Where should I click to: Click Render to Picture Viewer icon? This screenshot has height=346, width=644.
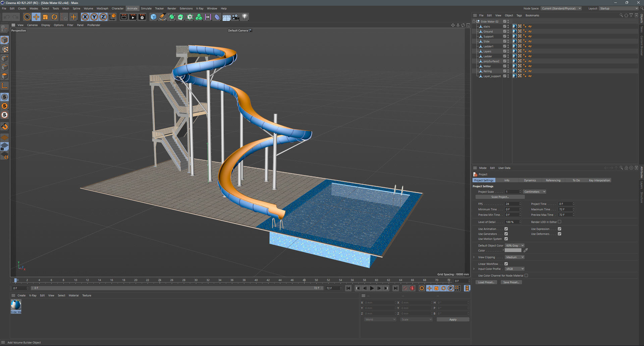(133, 17)
